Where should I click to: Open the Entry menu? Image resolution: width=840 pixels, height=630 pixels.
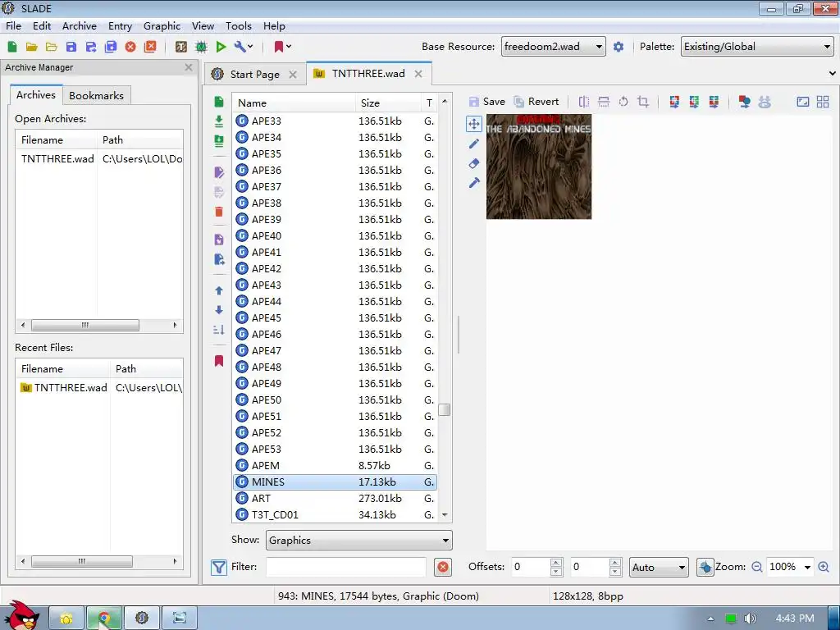(x=120, y=25)
